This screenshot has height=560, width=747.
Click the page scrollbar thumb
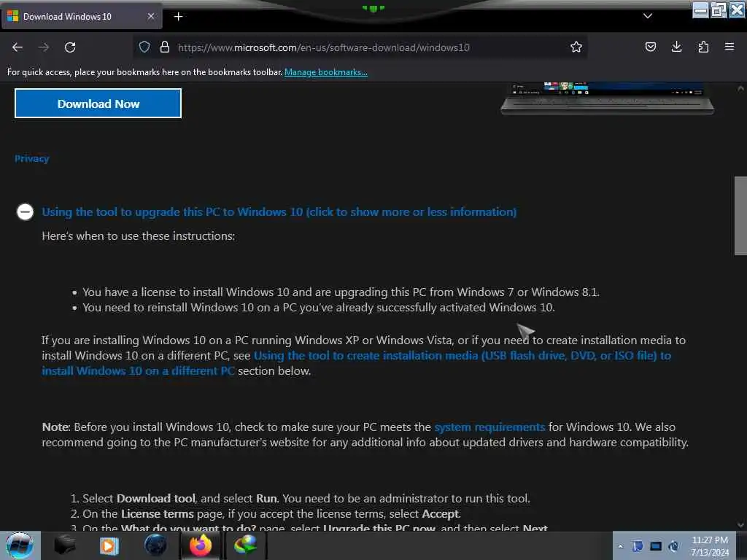(x=740, y=216)
